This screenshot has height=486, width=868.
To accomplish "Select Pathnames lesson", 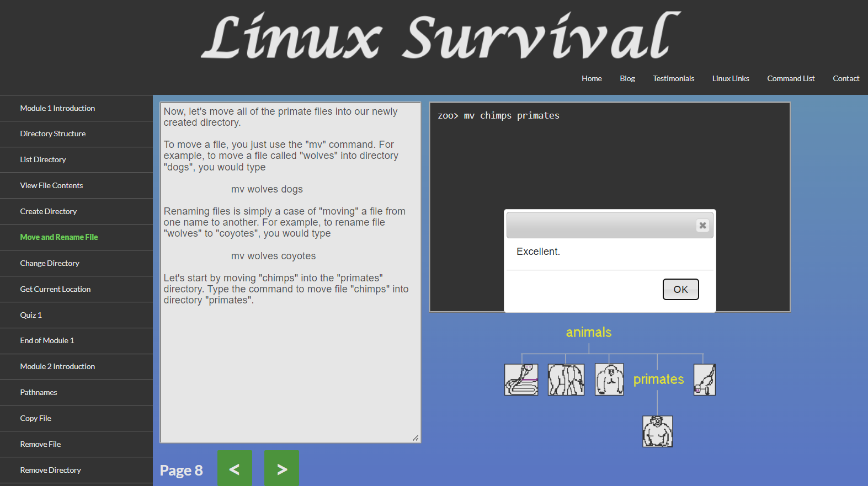I will point(76,392).
